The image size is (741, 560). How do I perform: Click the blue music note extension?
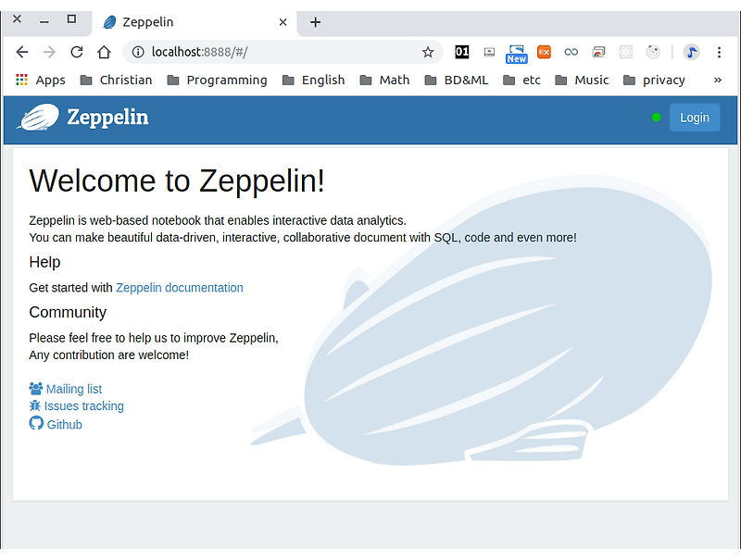point(691,53)
